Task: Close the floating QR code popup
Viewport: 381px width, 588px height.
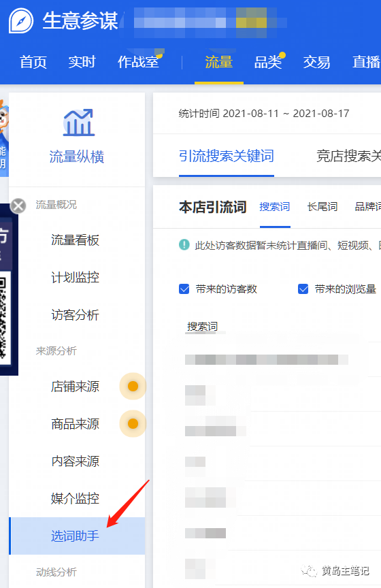Action: 18,206
